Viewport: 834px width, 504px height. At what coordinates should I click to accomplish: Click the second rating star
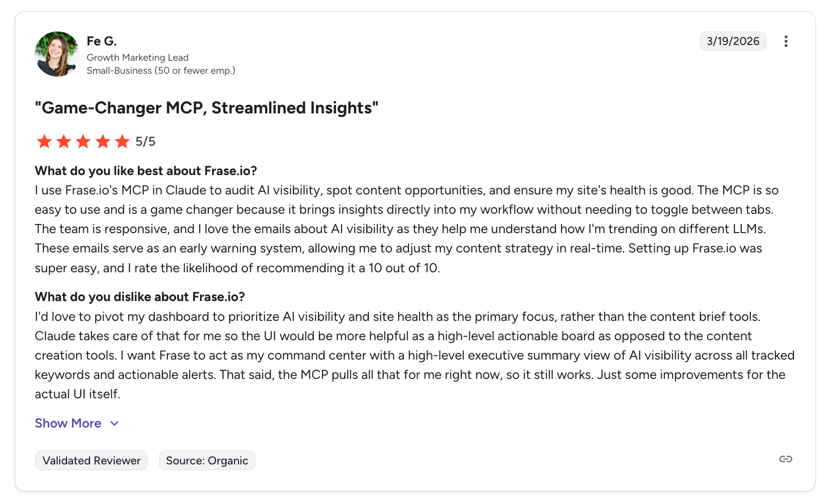tap(64, 141)
